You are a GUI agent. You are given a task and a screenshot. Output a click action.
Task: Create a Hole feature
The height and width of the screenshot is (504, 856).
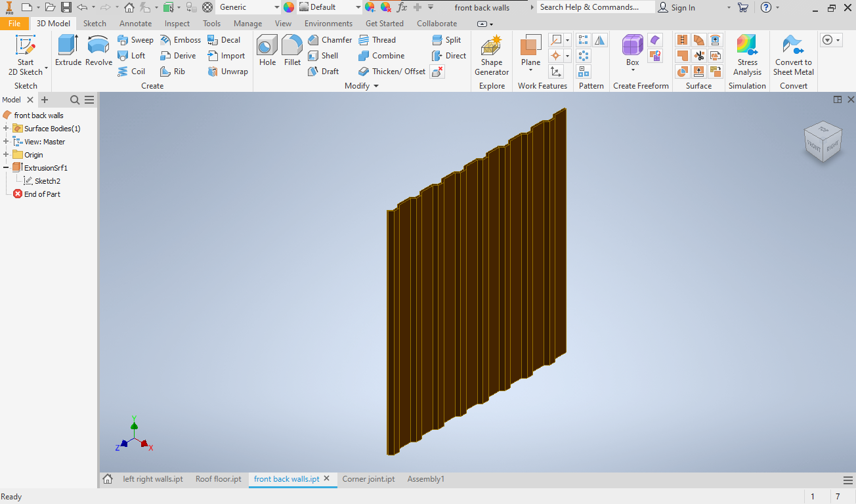tap(267, 51)
